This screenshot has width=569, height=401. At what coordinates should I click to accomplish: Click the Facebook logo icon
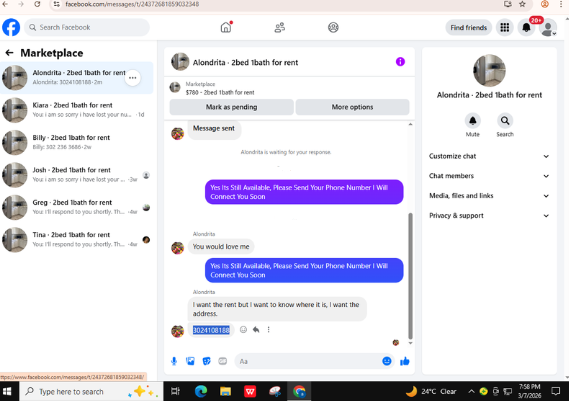tap(11, 27)
